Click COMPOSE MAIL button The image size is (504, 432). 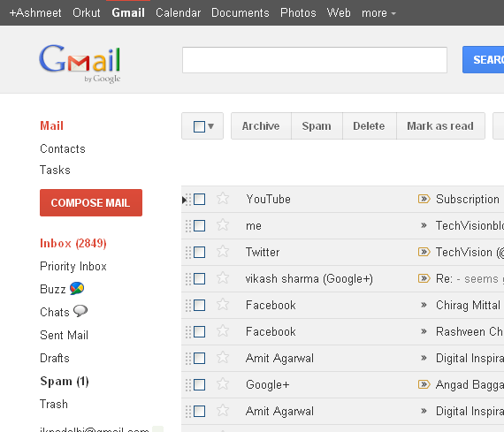(x=91, y=202)
